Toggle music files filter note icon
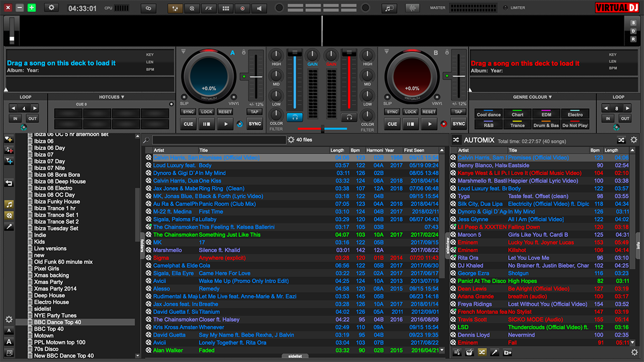Screen dimensions: 644x362 click(x=8, y=204)
